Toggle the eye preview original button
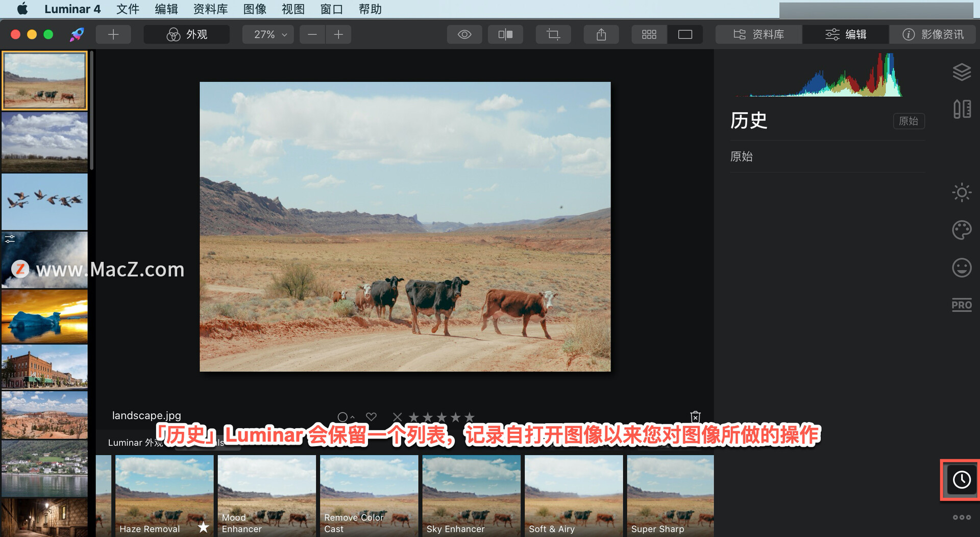This screenshot has height=537, width=980. click(464, 34)
